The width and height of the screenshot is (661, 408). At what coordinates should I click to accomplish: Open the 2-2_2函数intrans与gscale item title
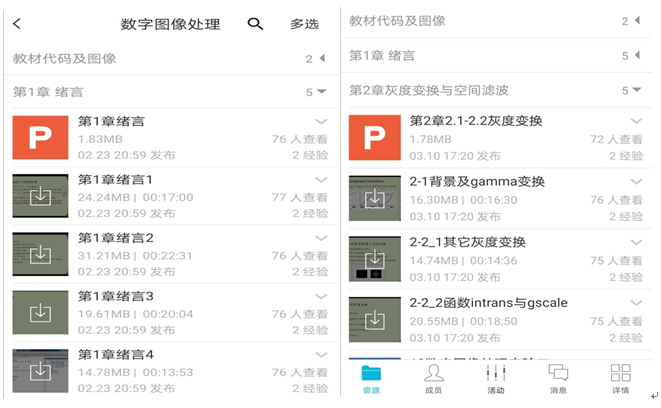point(473,303)
